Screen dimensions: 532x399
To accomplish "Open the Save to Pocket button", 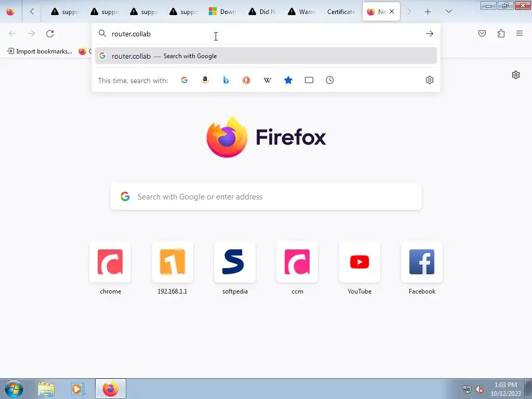I will pos(482,33).
